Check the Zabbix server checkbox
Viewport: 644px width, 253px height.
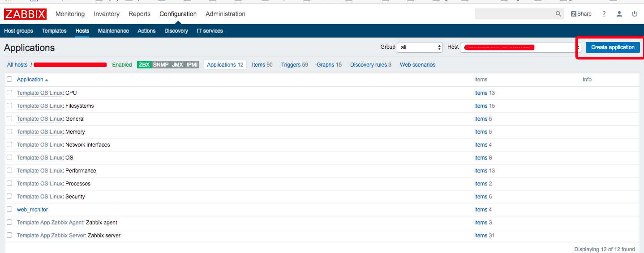tap(9, 235)
